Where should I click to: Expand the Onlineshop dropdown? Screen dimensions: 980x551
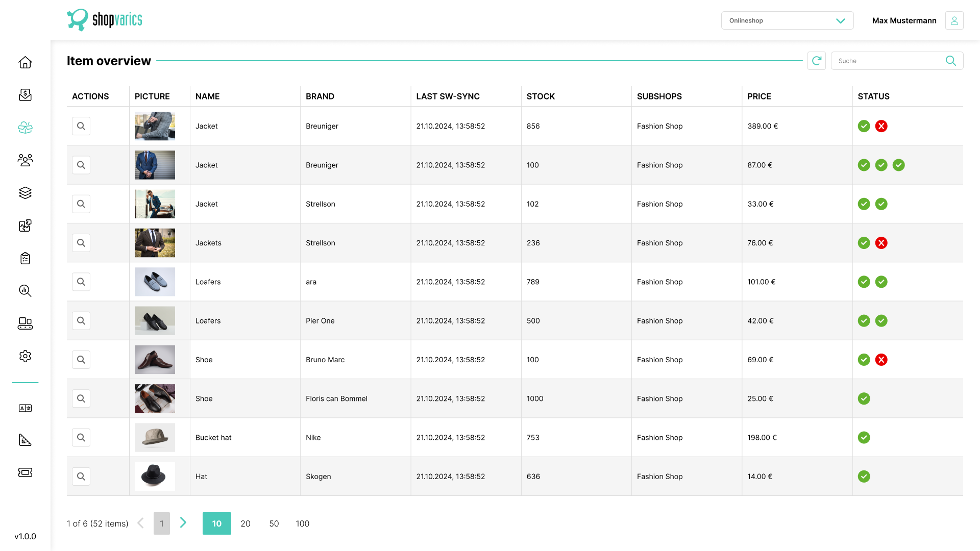click(787, 20)
